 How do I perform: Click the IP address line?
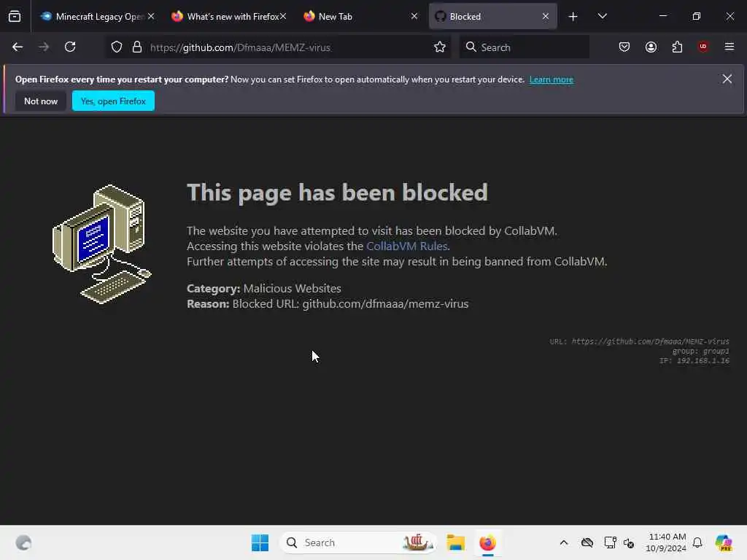pos(694,360)
